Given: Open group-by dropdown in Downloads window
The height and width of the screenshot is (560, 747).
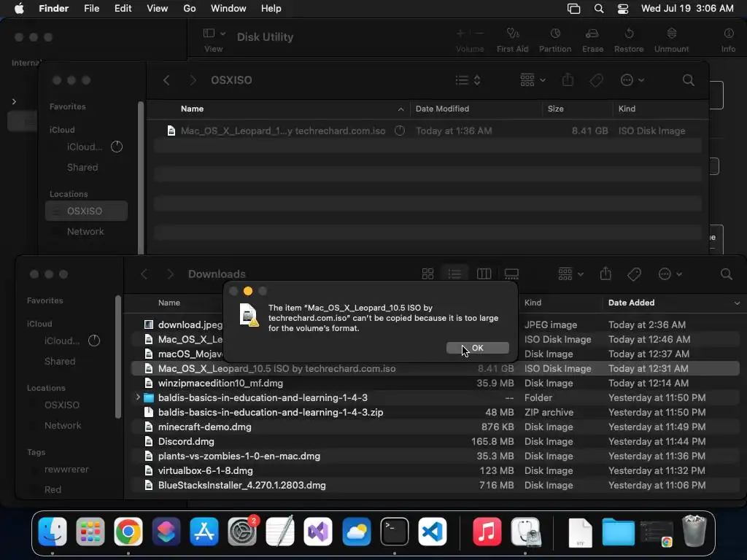Looking at the screenshot, I should (570, 274).
